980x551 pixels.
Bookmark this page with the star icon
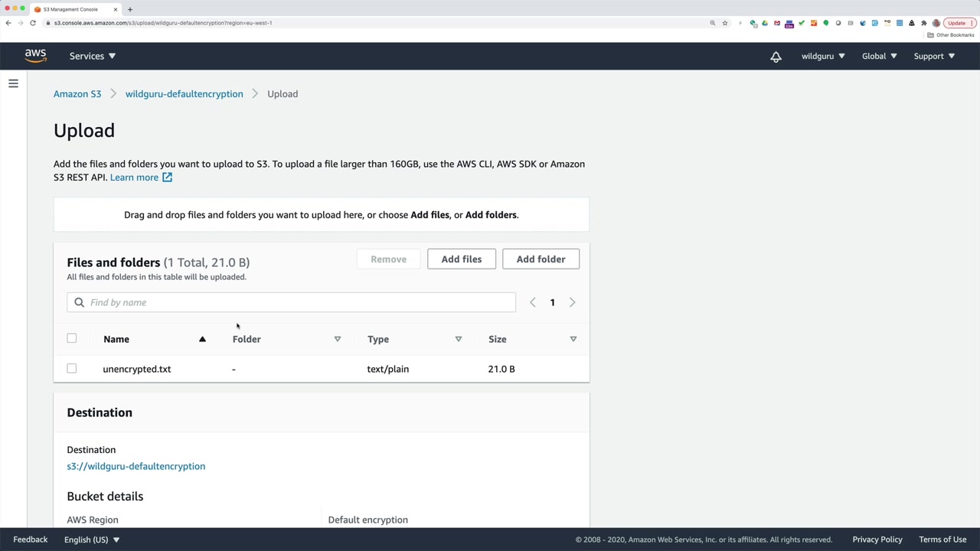click(x=725, y=23)
